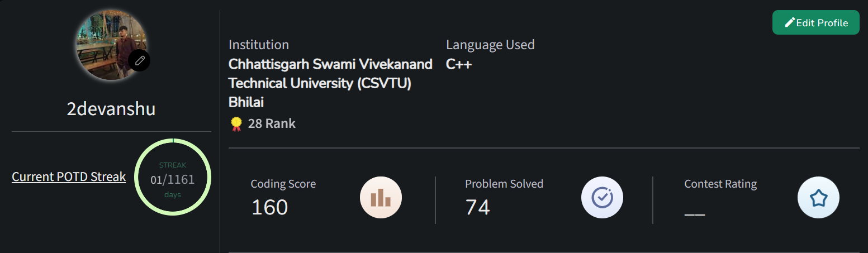The image size is (868, 253).
Task: Click the streak count 01/1161
Action: click(173, 180)
